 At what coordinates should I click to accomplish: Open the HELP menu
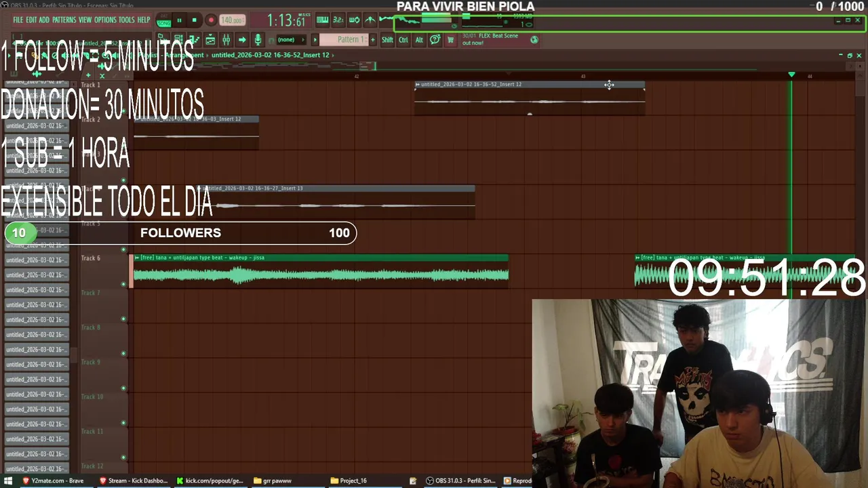coord(144,20)
